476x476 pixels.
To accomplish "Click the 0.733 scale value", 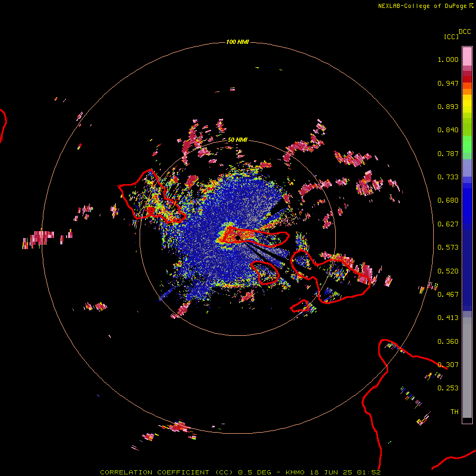I will pos(448,177).
